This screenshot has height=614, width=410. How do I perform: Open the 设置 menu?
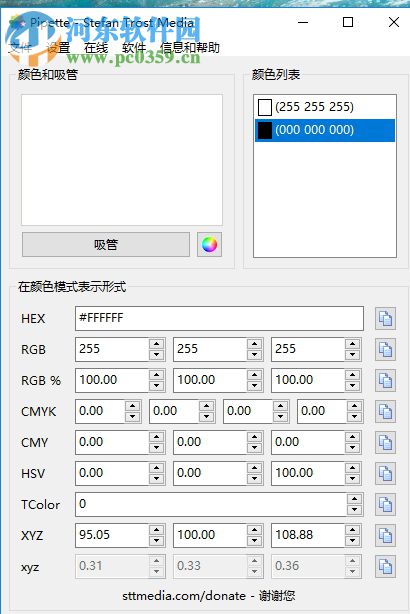click(x=58, y=47)
